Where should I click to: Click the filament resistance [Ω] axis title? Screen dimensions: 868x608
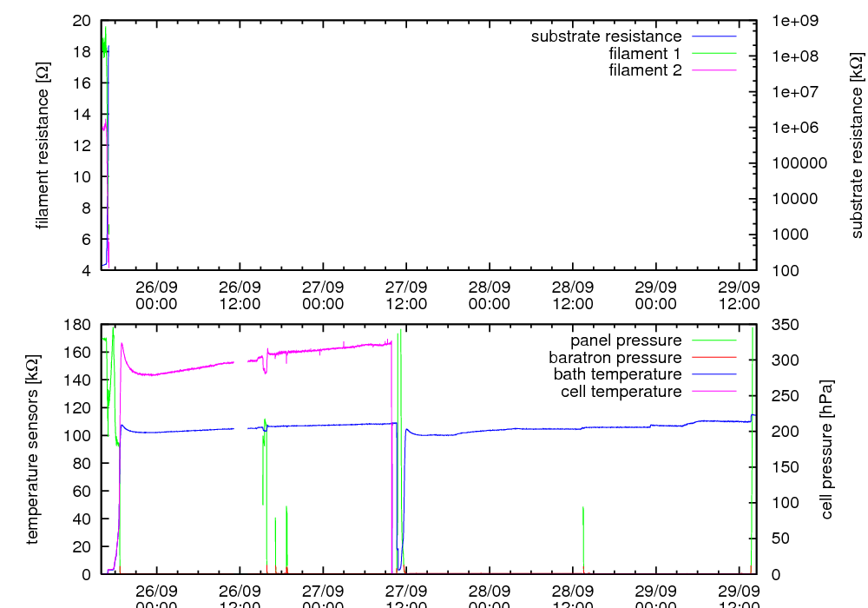[x=42, y=146]
